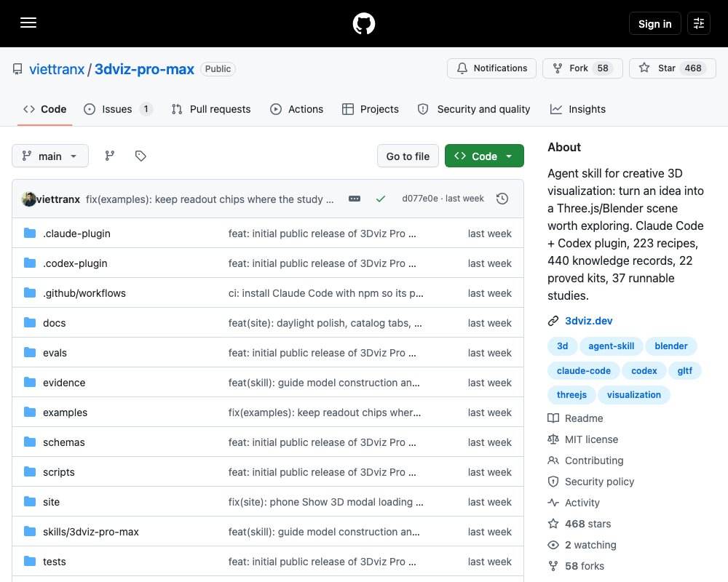Select the codex topic tag
This screenshot has width=728, height=582.
tap(644, 370)
